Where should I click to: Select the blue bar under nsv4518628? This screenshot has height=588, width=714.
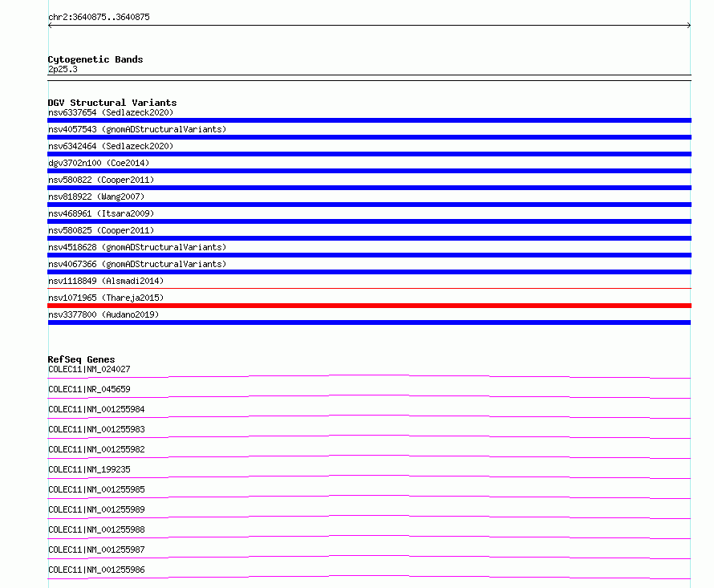tap(369, 255)
